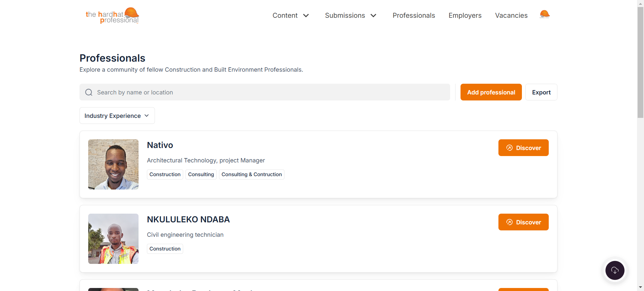Screen dimensions: 644x291
Task: Click the scrollbar down arrow
Action: point(640,287)
